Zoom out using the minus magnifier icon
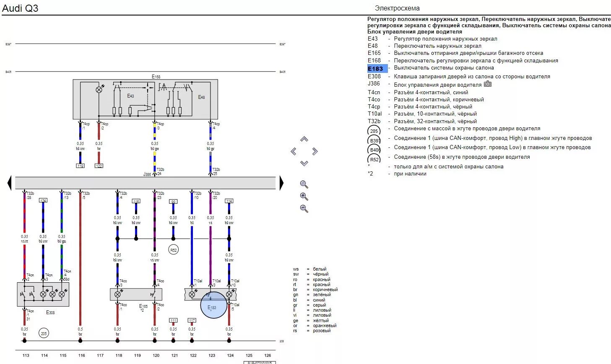The width and height of the screenshot is (611, 364). [304, 209]
